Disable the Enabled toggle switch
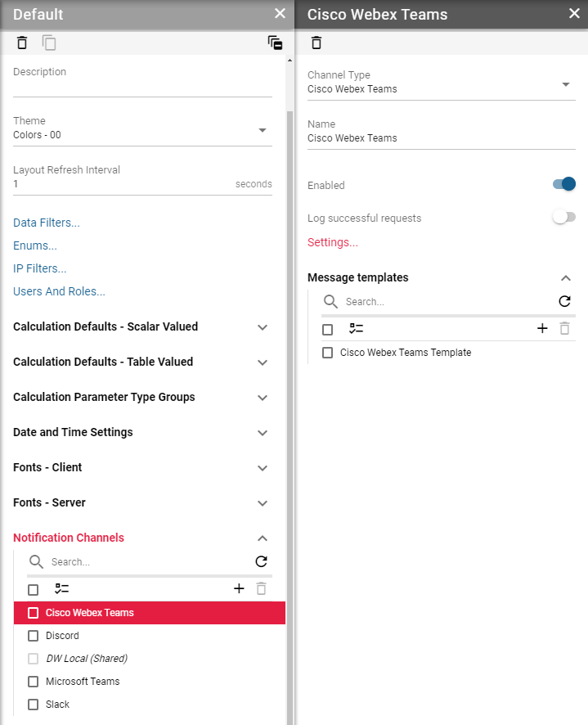Screen dimensions: 588x725 tap(564, 184)
